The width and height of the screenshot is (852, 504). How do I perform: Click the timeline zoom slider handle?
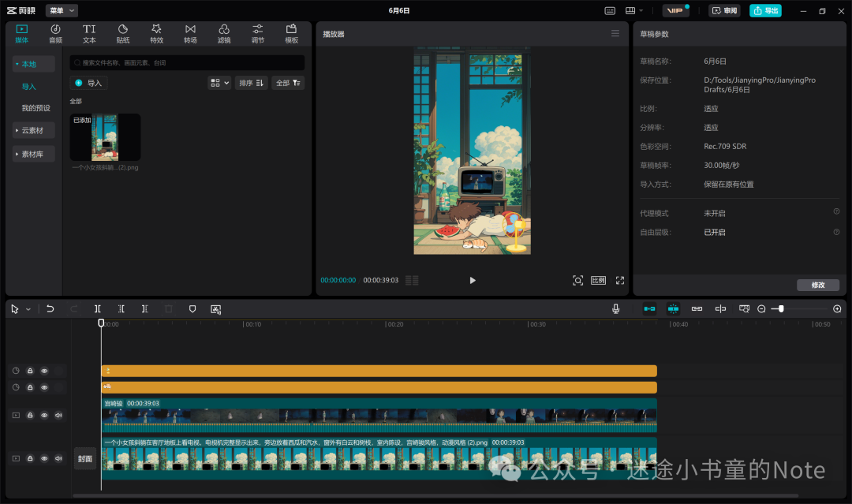[781, 309]
